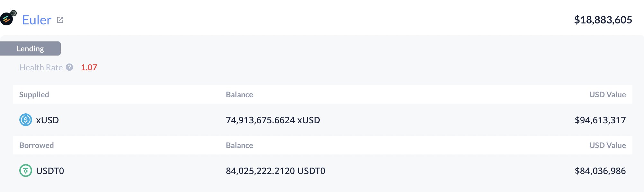
Task: Click the 74,913,675.6624 xUSD balance
Action: click(273, 120)
